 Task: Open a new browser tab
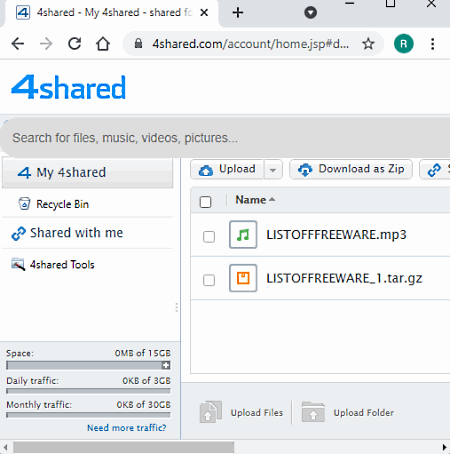[238, 13]
